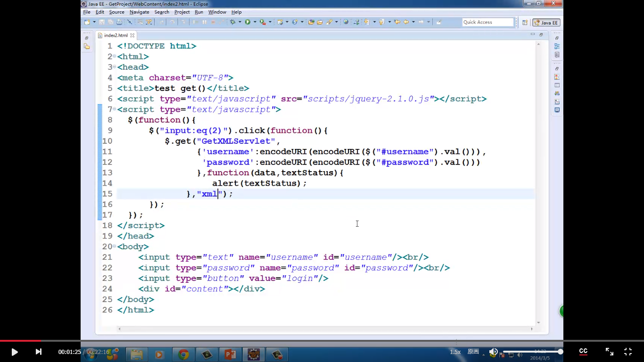The width and height of the screenshot is (644, 362).
Task: Open the Navigate menu
Action: pos(139,12)
